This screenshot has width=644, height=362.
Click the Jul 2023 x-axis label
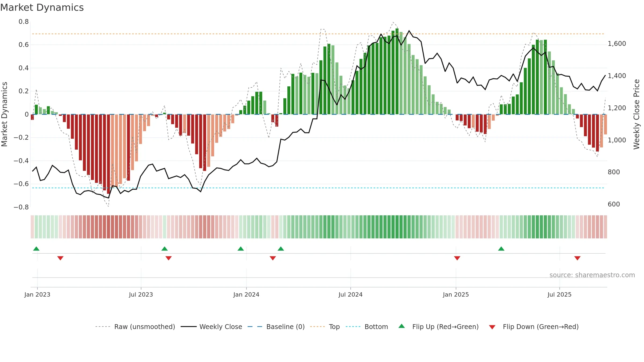tap(141, 294)
